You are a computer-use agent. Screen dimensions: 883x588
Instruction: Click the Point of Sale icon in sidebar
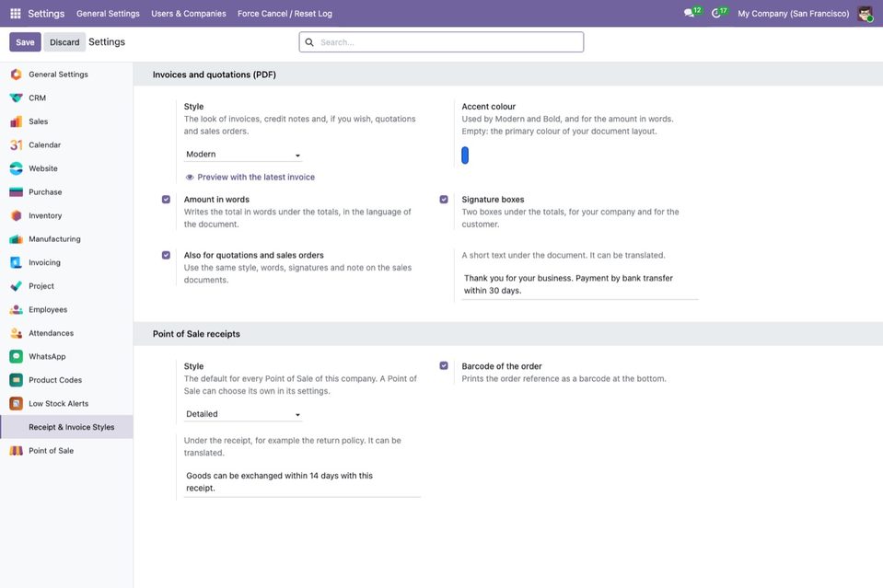(16, 451)
